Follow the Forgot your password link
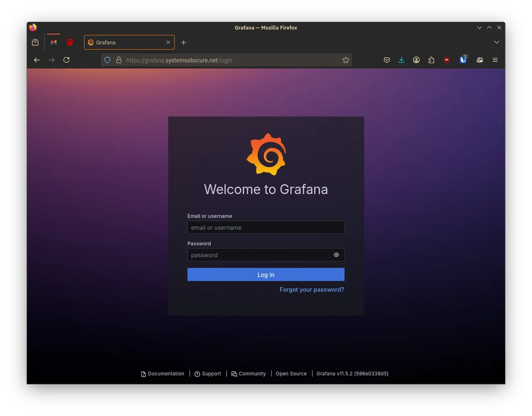Viewport: 532px width, 416px height. pos(312,290)
